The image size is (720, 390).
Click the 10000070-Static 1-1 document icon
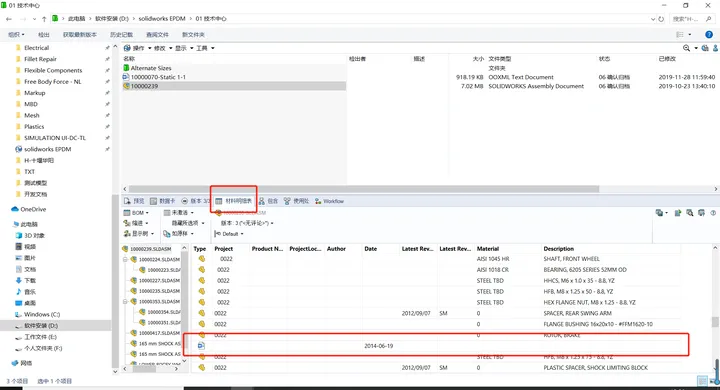point(126,77)
